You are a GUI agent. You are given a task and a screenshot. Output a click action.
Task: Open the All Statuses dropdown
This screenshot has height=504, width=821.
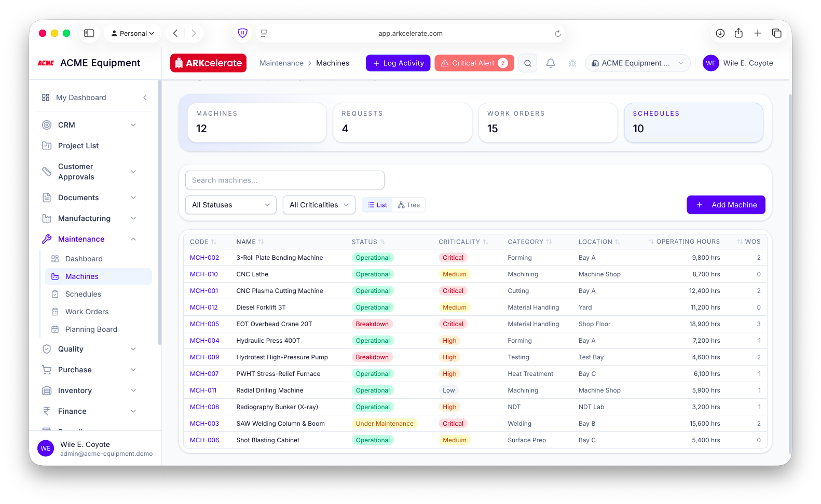pyautogui.click(x=231, y=205)
